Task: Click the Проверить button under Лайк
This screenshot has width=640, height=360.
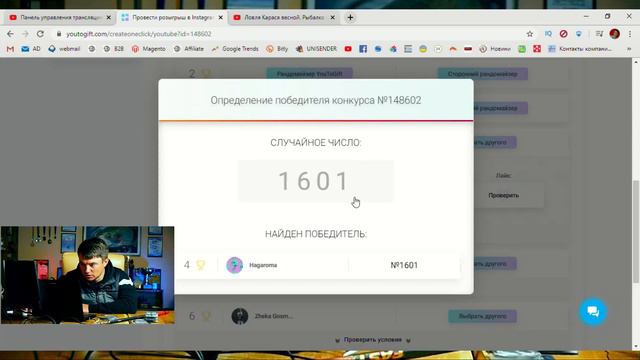Action: tap(504, 195)
